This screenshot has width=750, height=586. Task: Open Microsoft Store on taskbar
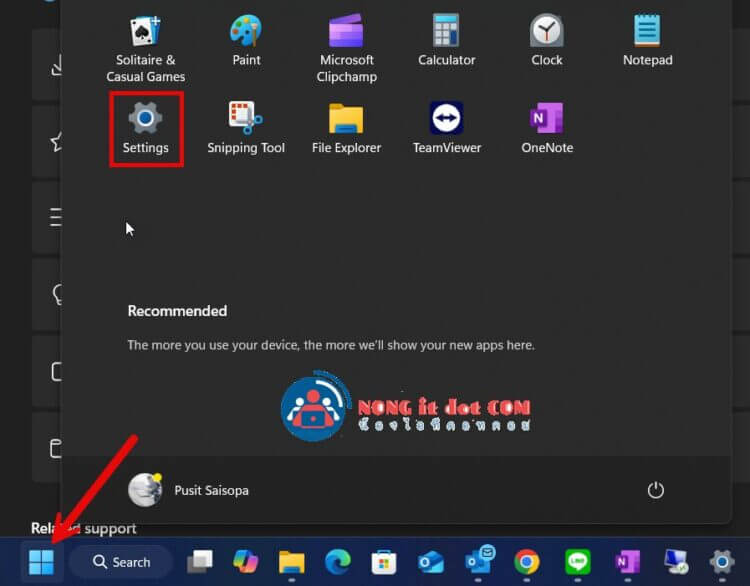coord(384,562)
